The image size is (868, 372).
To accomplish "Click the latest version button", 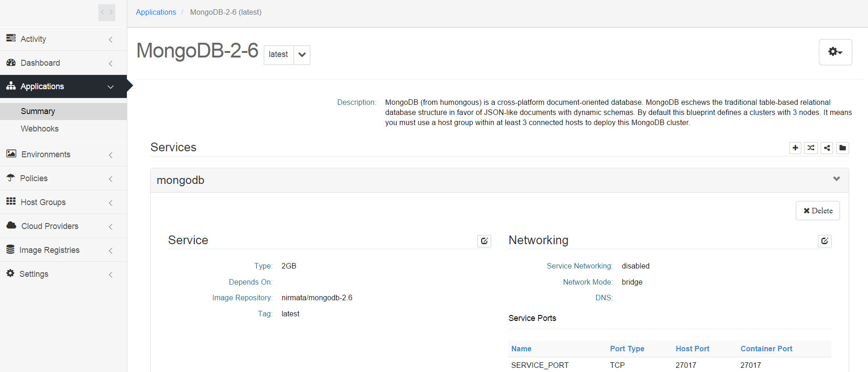I will (278, 55).
